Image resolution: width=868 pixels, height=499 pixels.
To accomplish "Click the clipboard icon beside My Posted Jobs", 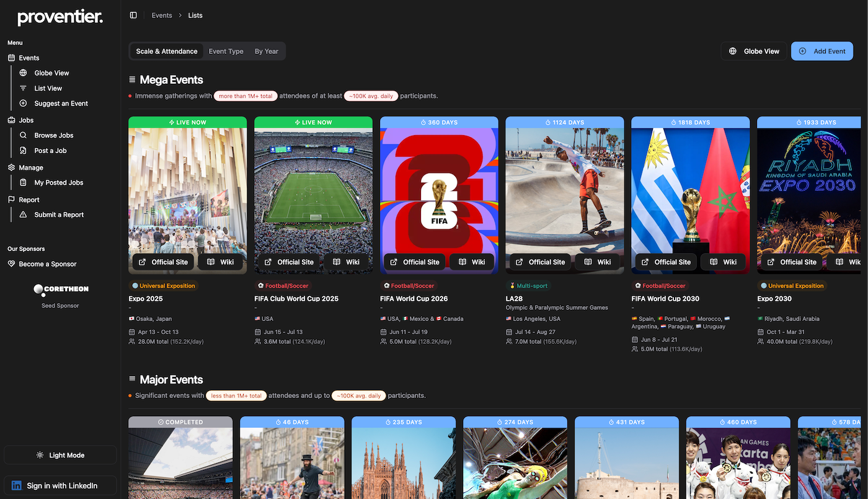I will point(24,183).
